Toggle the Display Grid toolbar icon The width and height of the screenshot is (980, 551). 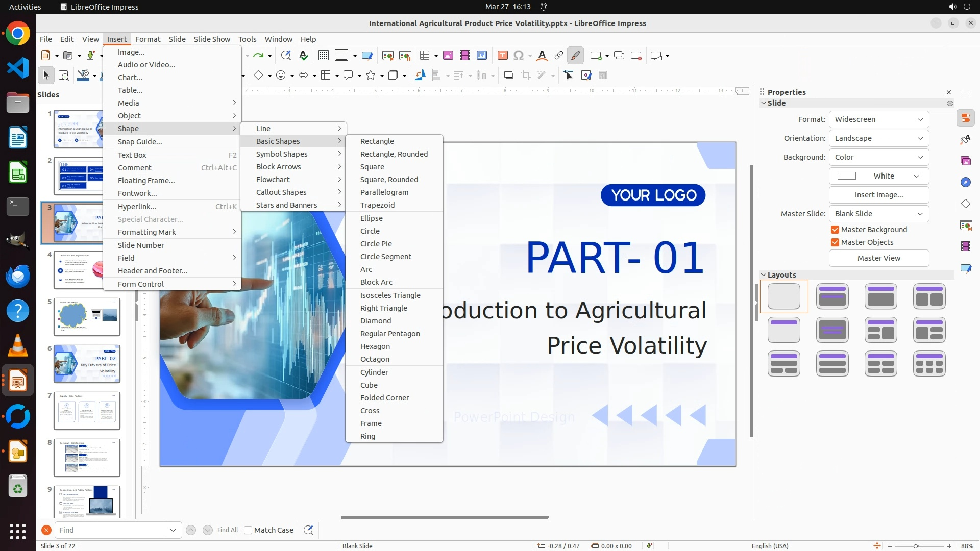pos(323,56)
